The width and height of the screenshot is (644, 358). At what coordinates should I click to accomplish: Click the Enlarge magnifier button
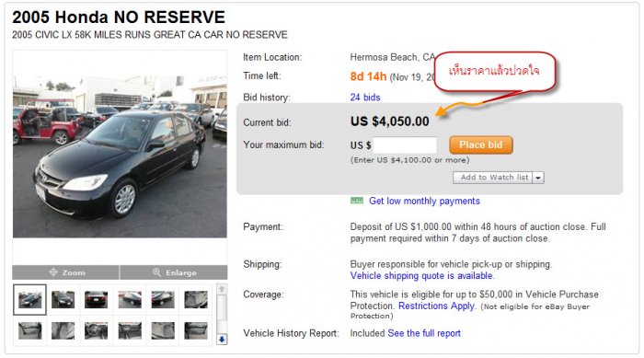point(174,272)
